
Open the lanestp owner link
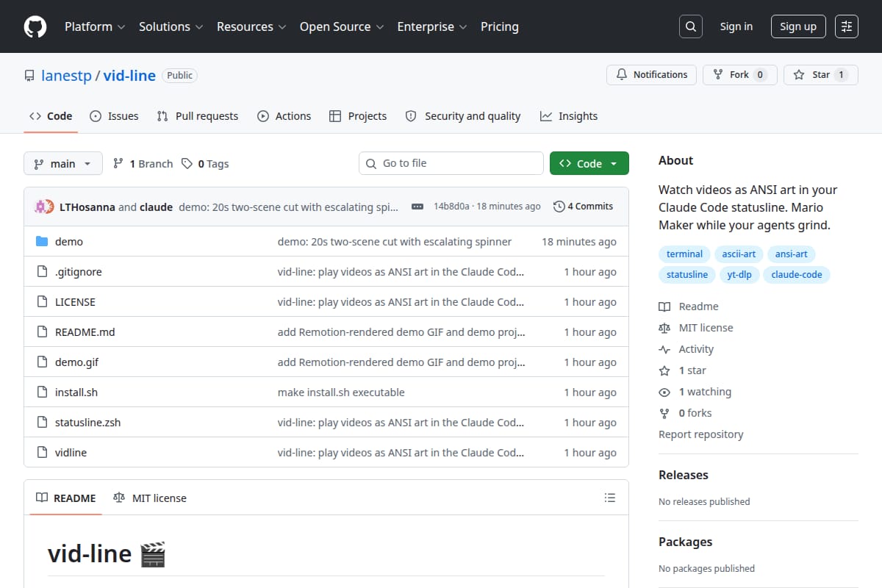[x=66, y=75]
